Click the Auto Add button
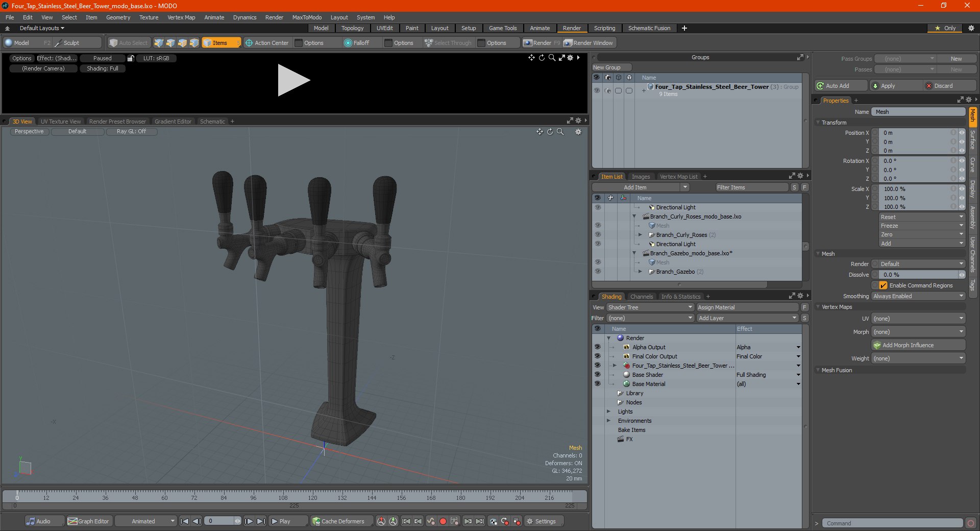980x531 pixels. click(x=841, y=86)
